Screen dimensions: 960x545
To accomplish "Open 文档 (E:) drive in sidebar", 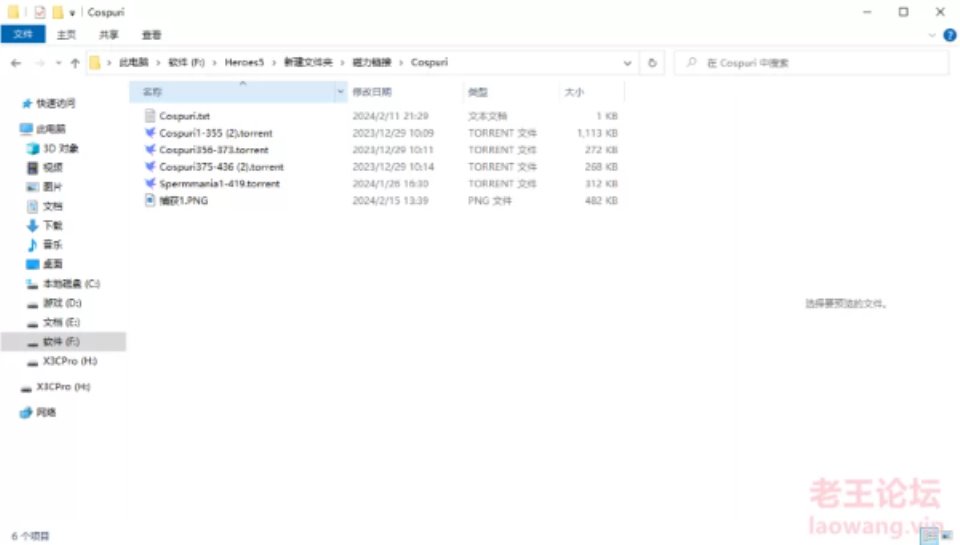I will pos(61,322).
